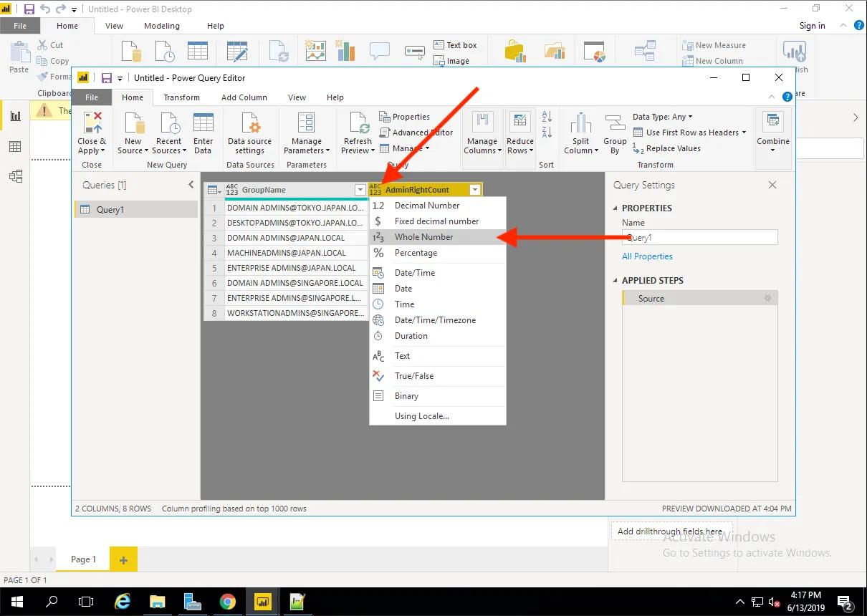
Task: Click Replace Values in Transform group
Action: (667, 148)
